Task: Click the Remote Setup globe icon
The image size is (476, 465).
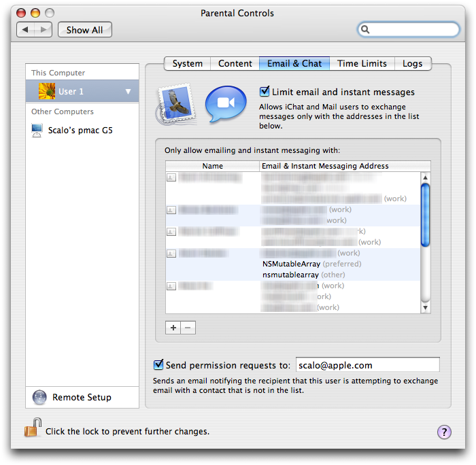Action: [39, 397]
